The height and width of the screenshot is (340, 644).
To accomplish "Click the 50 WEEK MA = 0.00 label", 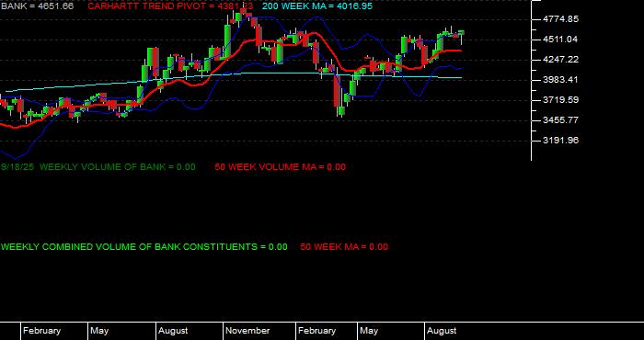I will [x=344, y=247].
